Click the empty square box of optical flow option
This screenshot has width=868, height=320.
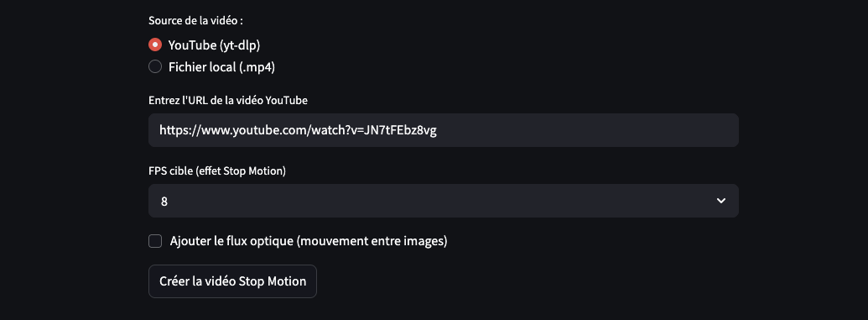point(155,241)
